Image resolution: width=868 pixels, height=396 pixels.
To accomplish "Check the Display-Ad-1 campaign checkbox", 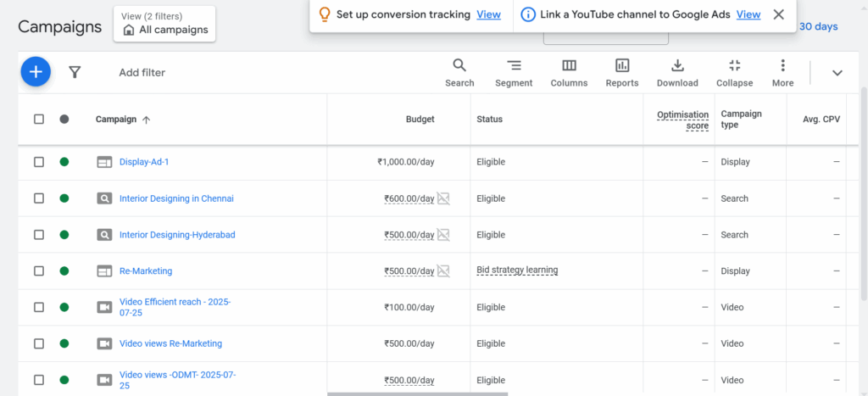I will 39,162.
